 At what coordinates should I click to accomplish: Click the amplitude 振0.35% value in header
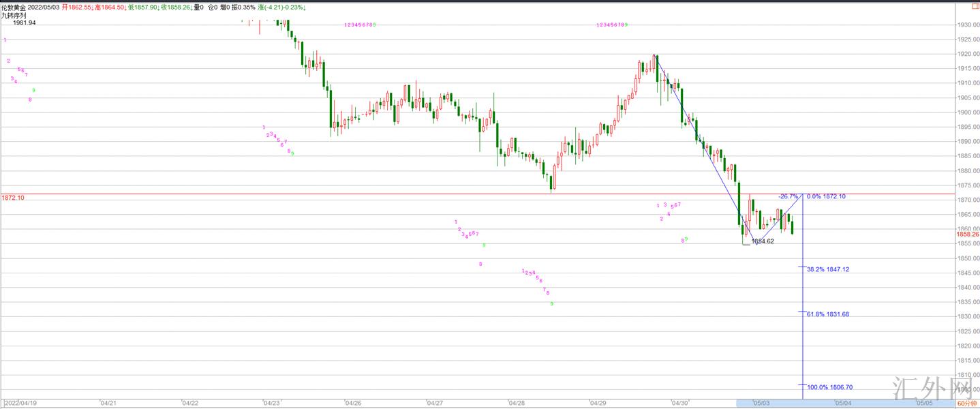242,7
